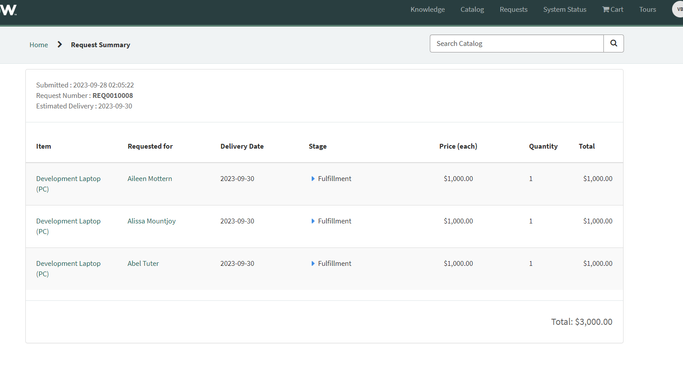
Task: Open Development Laptop item for Alissa Mountjoy
Action: (68, 226)
